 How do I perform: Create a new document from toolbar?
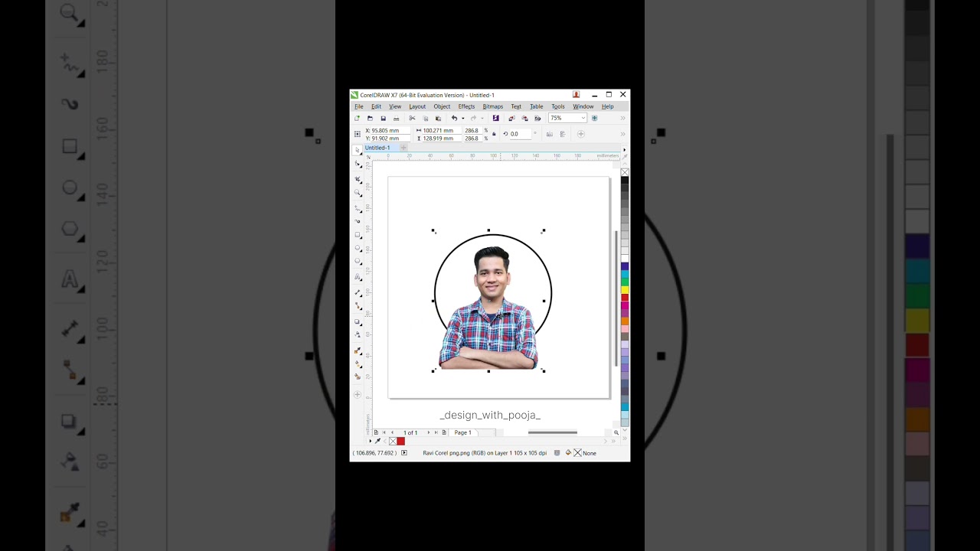click(357, 119)
